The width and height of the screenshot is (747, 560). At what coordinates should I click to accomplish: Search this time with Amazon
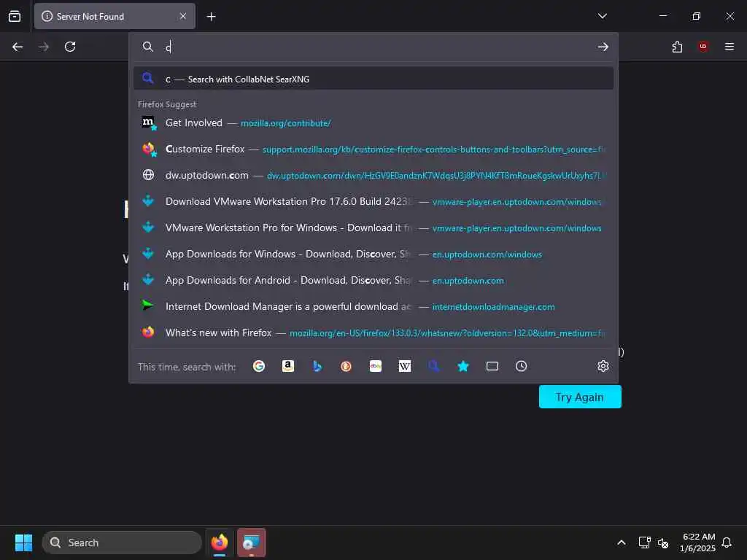[287, 366]
